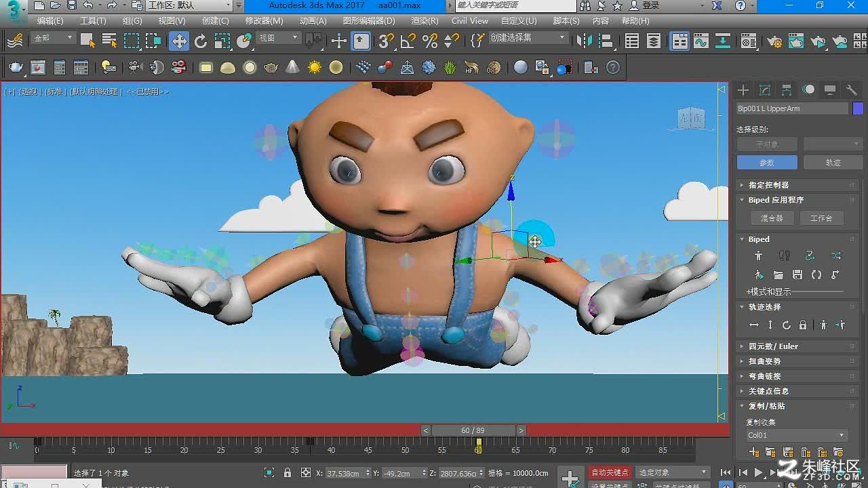Click the red camera icon
The height and width of the screenshot is (488, 868).
coord(179,67)
